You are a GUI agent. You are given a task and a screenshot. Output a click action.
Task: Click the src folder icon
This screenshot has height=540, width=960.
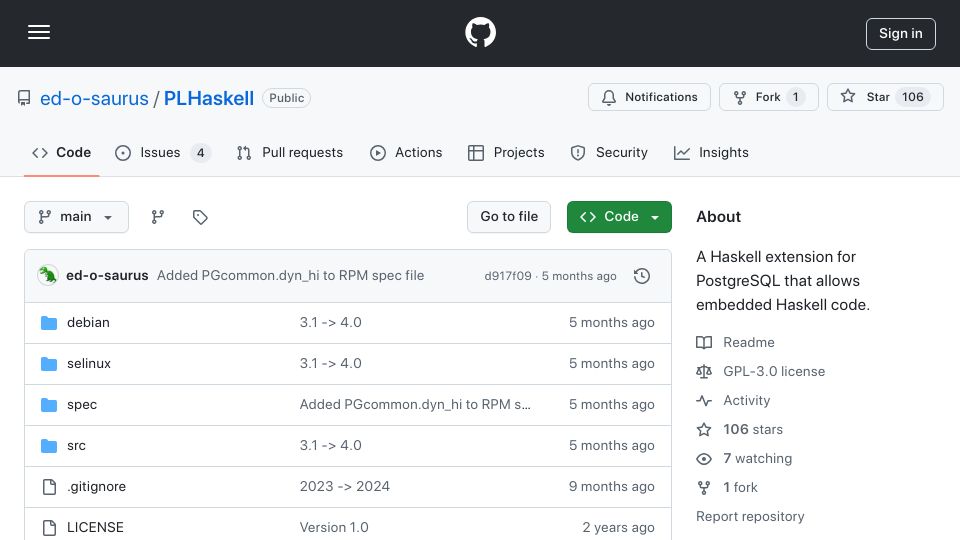pyautogui.click(x=49, y=446)
